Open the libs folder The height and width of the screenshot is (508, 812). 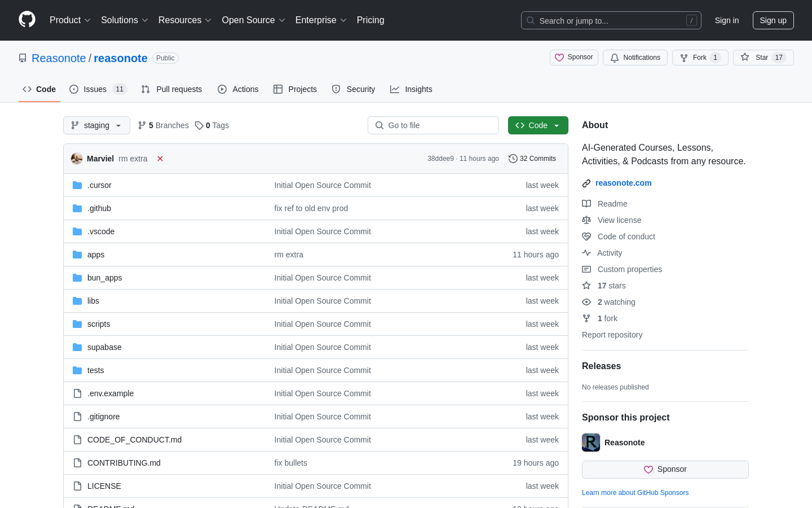[x=93, y=301]
